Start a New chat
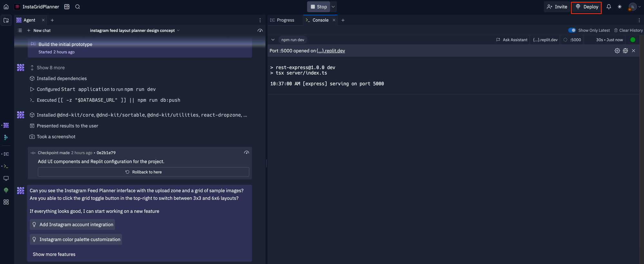644x264 pixels. [39, 31]
